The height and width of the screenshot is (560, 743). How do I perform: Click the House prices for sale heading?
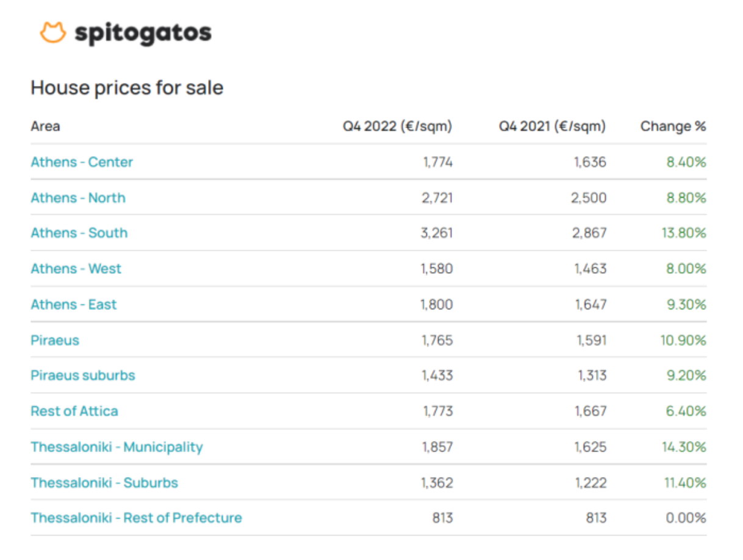pyautogui.click(x=127, y=88)
